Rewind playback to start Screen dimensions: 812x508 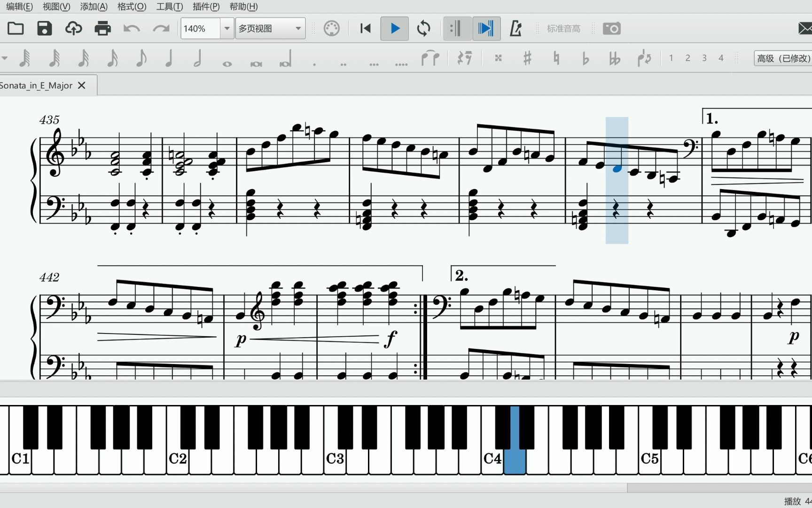365,29
